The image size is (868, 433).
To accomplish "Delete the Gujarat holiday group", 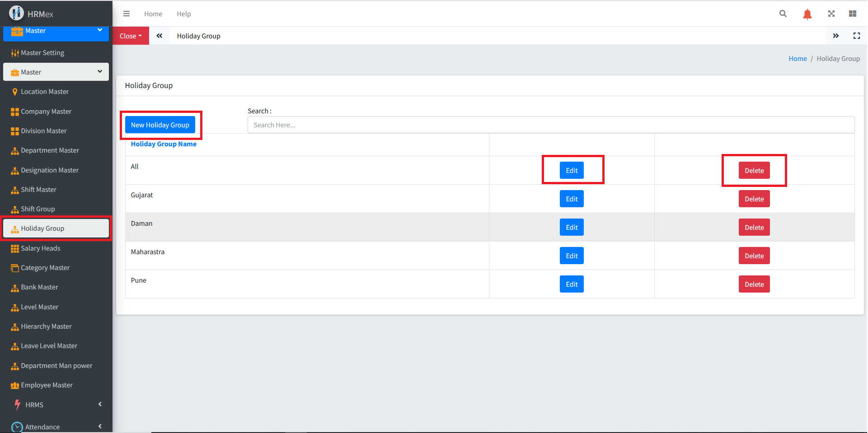I will (754, 199).
